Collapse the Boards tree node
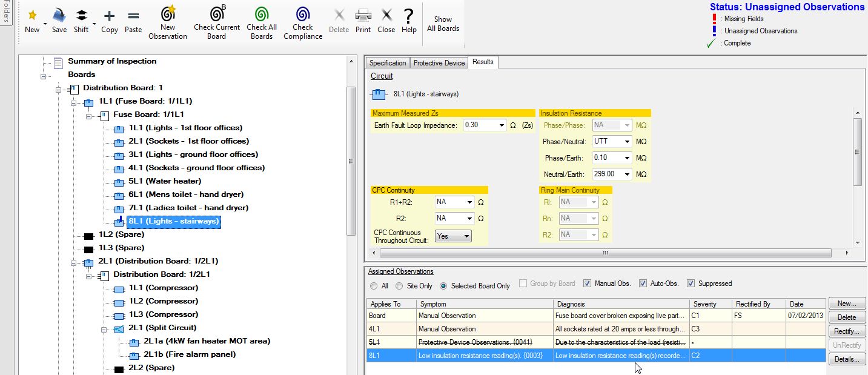 click(x=44, y=76)
